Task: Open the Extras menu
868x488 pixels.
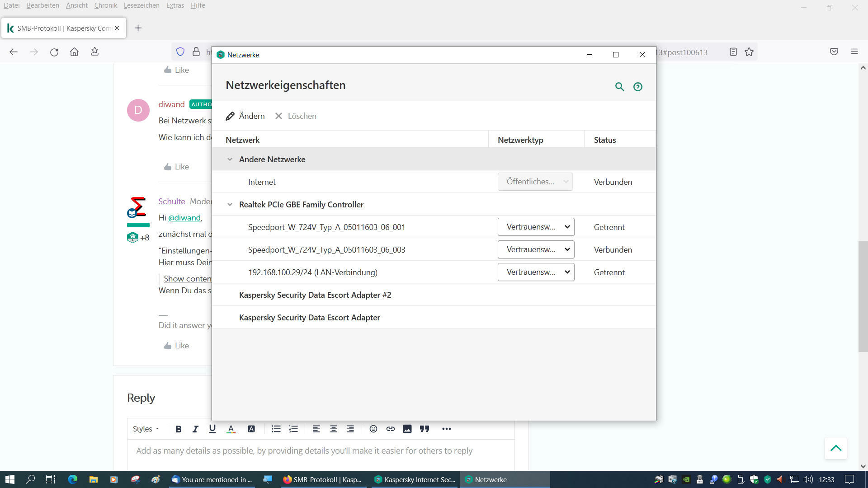Action: point(175,5)
